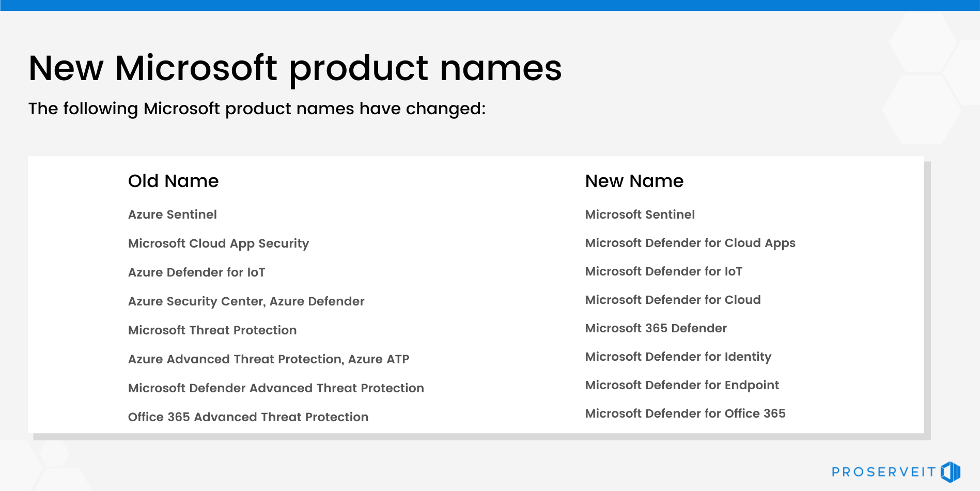The image size is (980, 491).
Task: Click 'Microsoft Sentinel' in New Name column
Action: click(640, 214)
